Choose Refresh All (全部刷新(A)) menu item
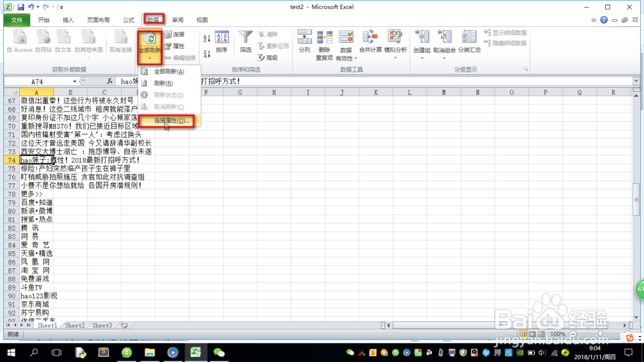 pyautogui.click(x=169, y=71)
